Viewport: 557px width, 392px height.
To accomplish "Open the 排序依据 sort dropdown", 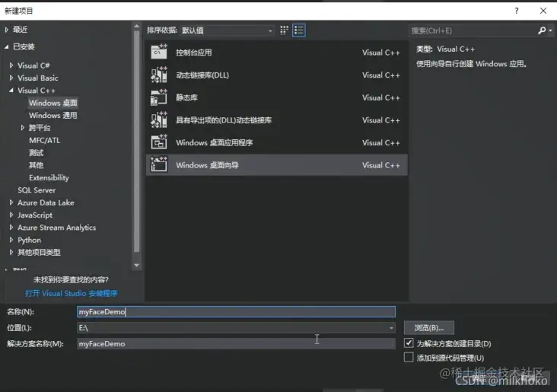I will pyautogui.click(x=227, y=30).
